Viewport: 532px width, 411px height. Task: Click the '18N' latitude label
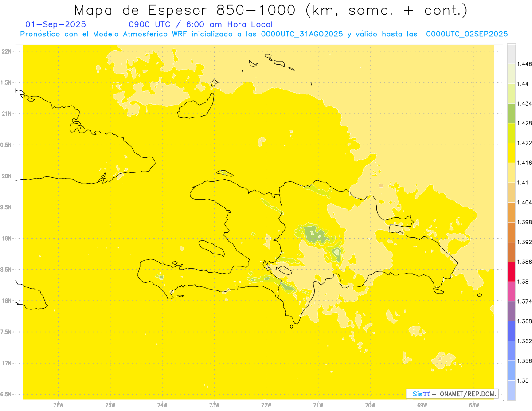(x=8, y=301)
